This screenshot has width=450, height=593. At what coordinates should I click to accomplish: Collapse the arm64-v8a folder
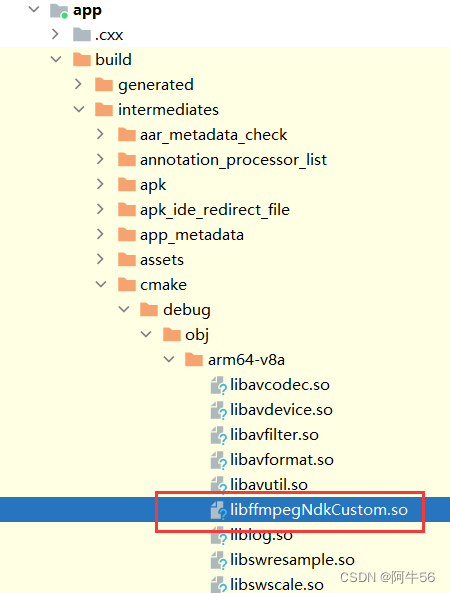tap(169, 359)
